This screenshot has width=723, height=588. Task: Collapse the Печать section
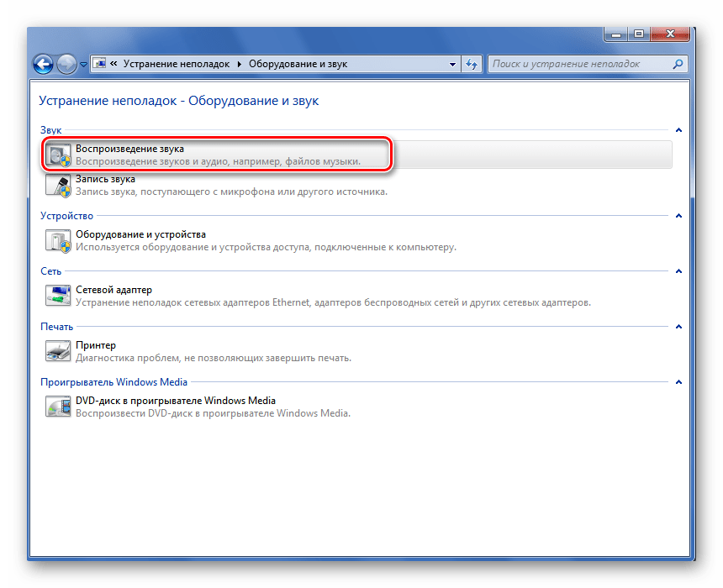pyautogui.click(x=678, y=327)
